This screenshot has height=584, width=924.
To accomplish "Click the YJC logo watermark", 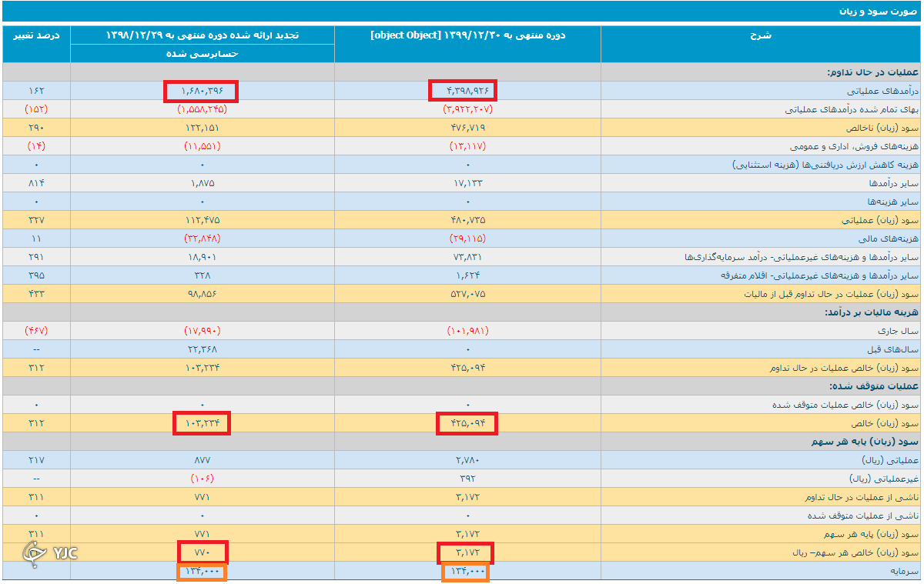I will [x=49, y=552].
